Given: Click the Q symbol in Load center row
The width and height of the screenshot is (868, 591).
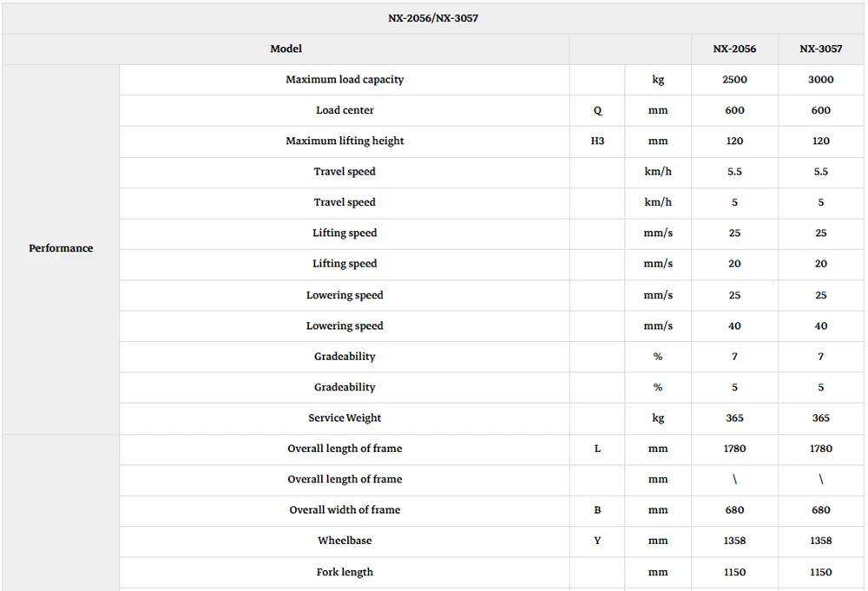Looking at the screenshot, I should click(597, 110).
